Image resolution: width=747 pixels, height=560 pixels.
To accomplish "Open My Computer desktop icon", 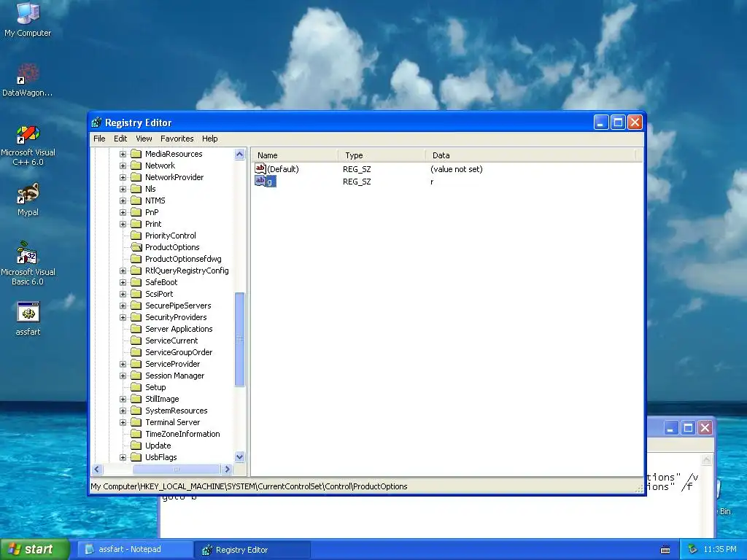I will (x=28, y=19).
